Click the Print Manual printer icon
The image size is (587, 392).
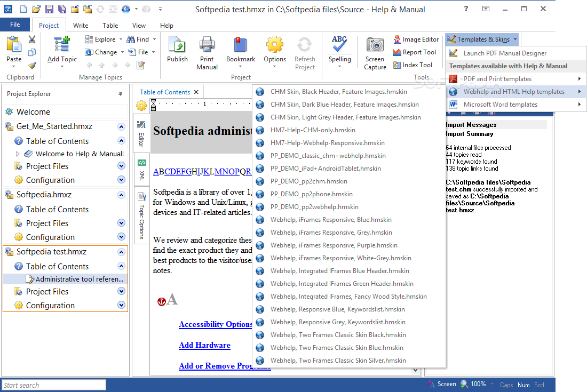[x=207, y=44]
